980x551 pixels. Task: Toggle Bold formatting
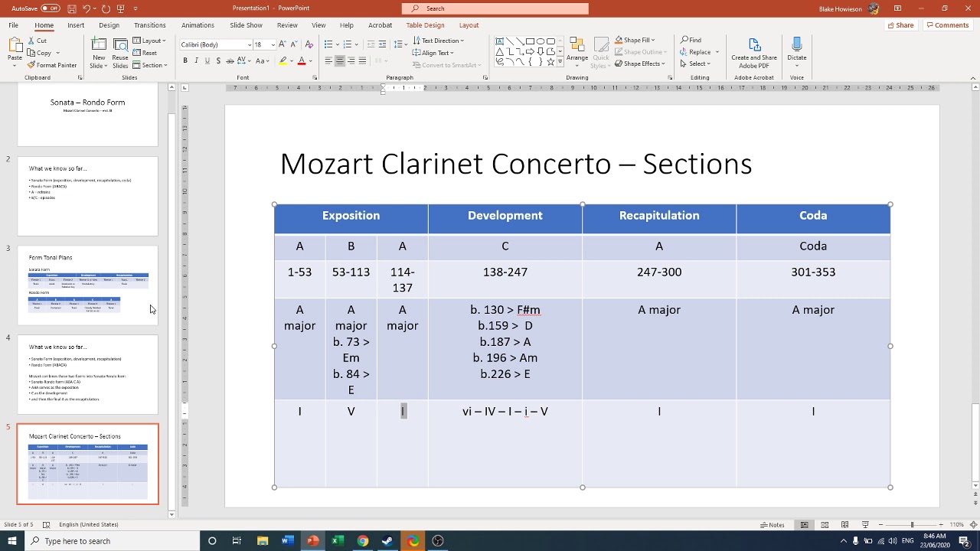[x=185, y=60]
